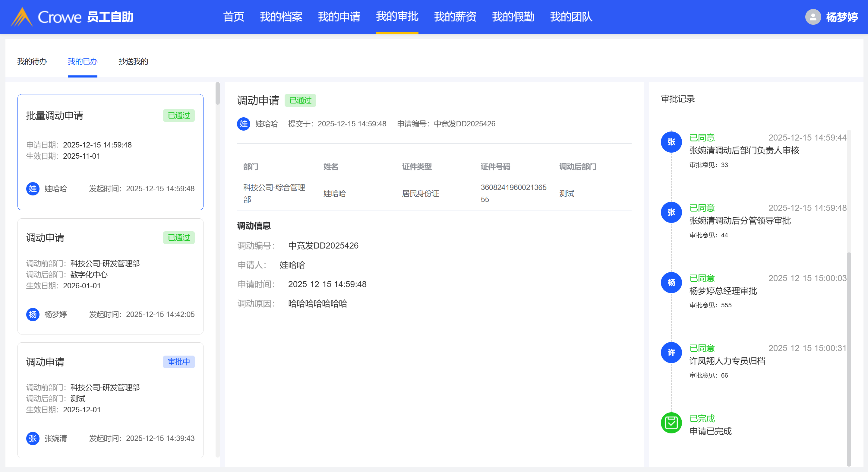Click the 娃 avatar in request header

click(x=243, y=124)
